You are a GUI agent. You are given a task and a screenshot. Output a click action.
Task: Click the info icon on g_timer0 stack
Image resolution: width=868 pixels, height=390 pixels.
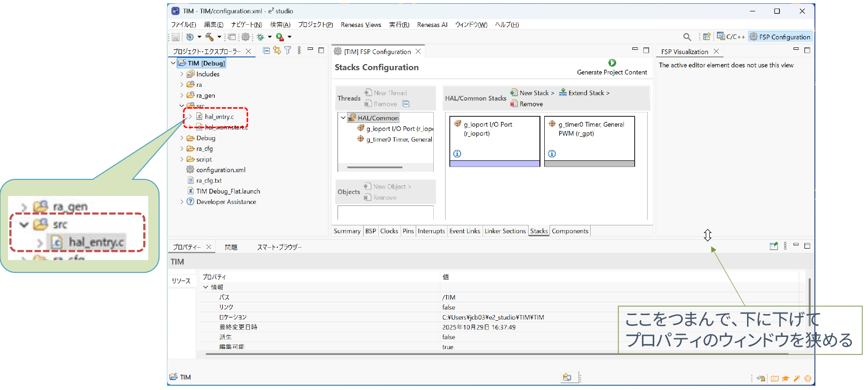click(552, 154)
